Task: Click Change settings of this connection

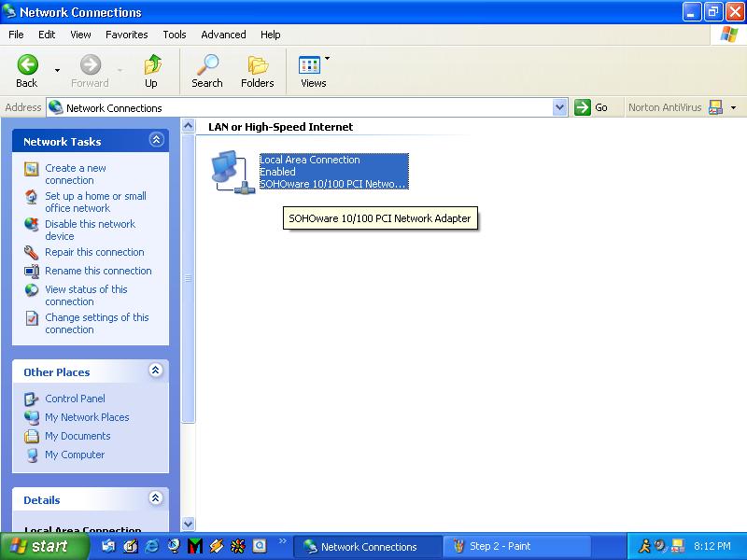Action: [97, 323]
